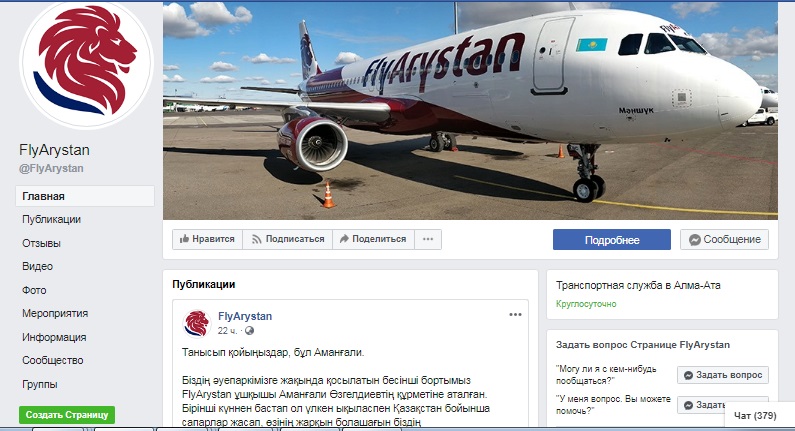
Task: Share the page via Поделиться
Action: (373, 239)
